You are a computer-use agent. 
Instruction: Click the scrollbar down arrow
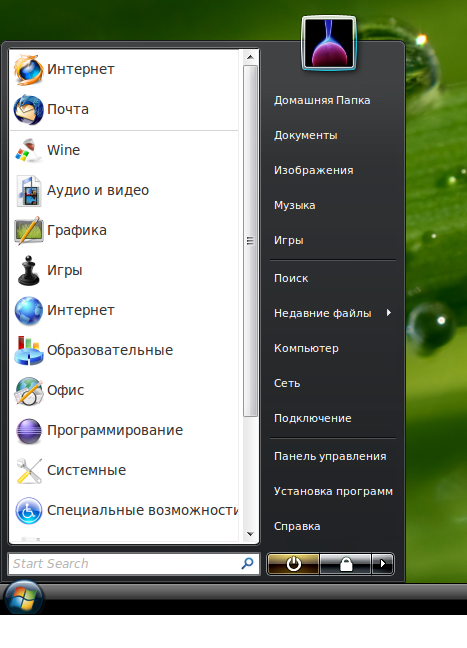click(x=250, y=534)
